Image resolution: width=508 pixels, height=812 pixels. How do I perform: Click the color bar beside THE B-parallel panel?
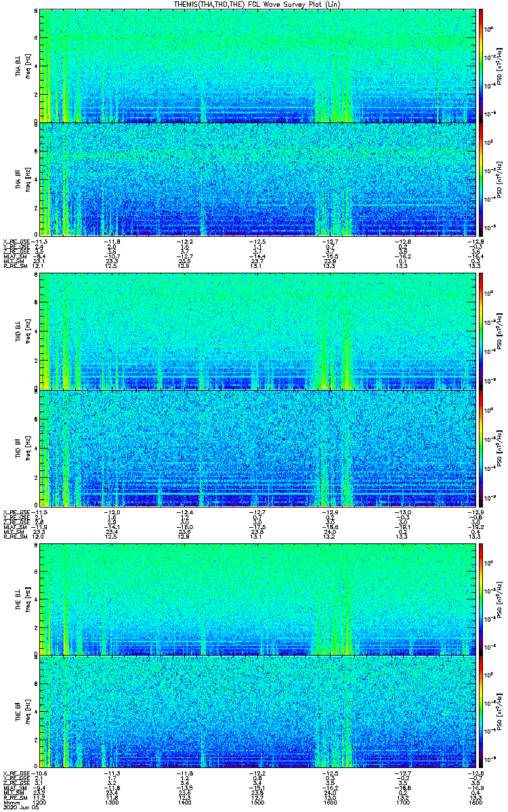pos(482,713)
